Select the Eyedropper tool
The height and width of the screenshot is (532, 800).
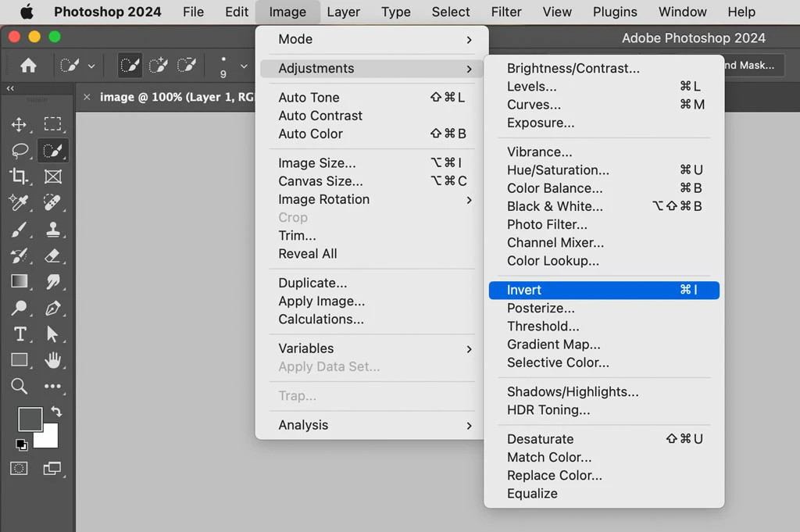19,202
